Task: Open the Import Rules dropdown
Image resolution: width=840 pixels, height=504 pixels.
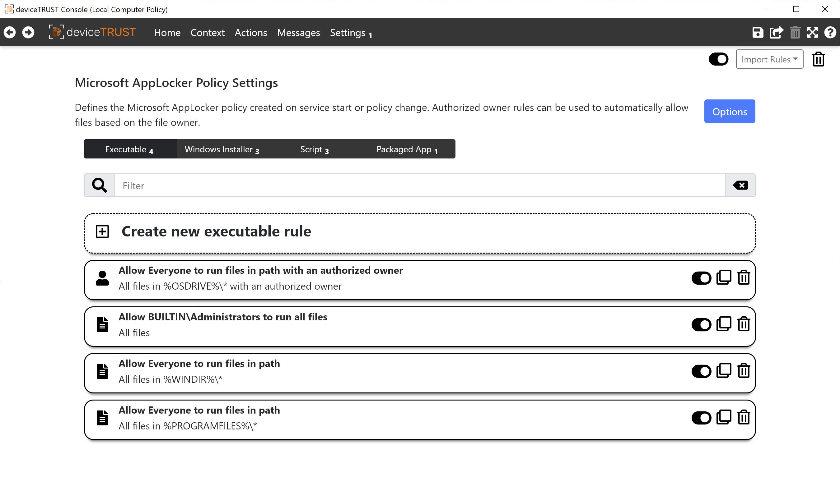Action: [x=769, y=59]
